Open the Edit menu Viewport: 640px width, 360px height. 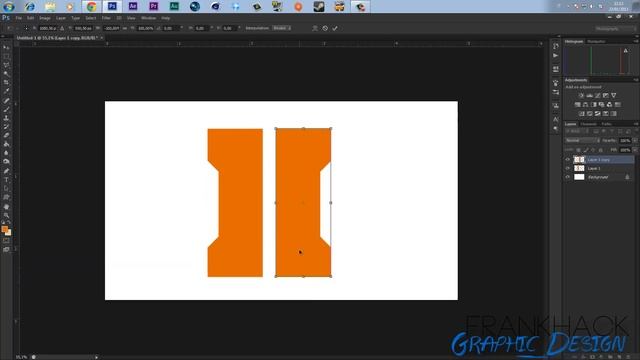click(31, 18)
